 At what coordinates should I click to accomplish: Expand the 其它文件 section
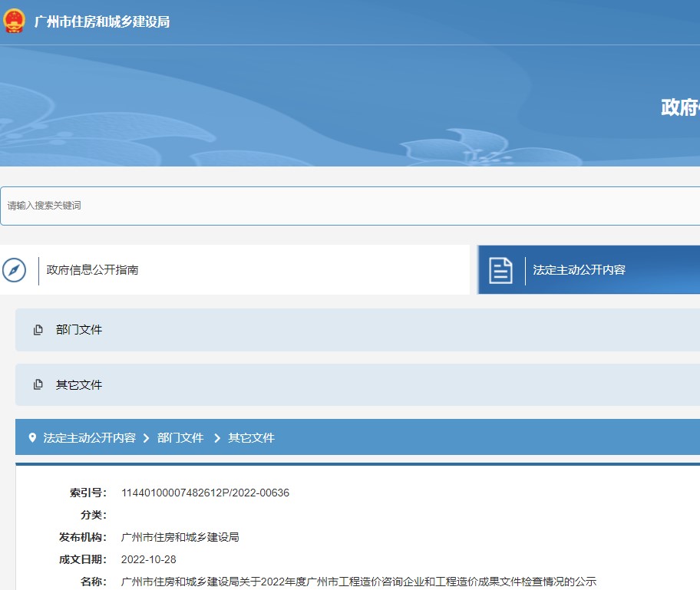point(79,385)
